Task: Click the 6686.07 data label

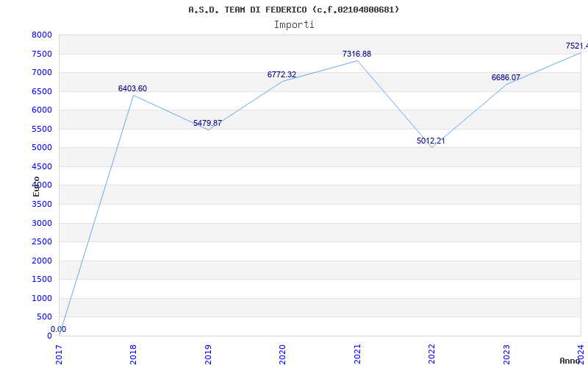Action: tap(506, 77)
